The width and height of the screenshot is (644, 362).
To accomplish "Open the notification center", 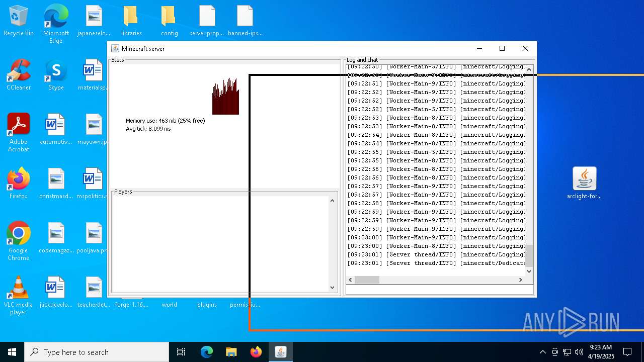I will tap(627, 352).
